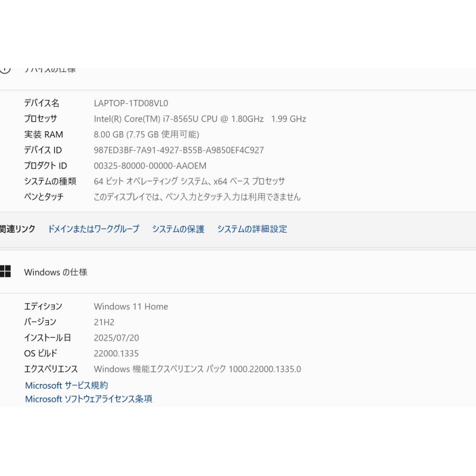Viewport: 476px width, 476px height.
Task: Open Microsoft サービス規約
Action: coord(66,385)
